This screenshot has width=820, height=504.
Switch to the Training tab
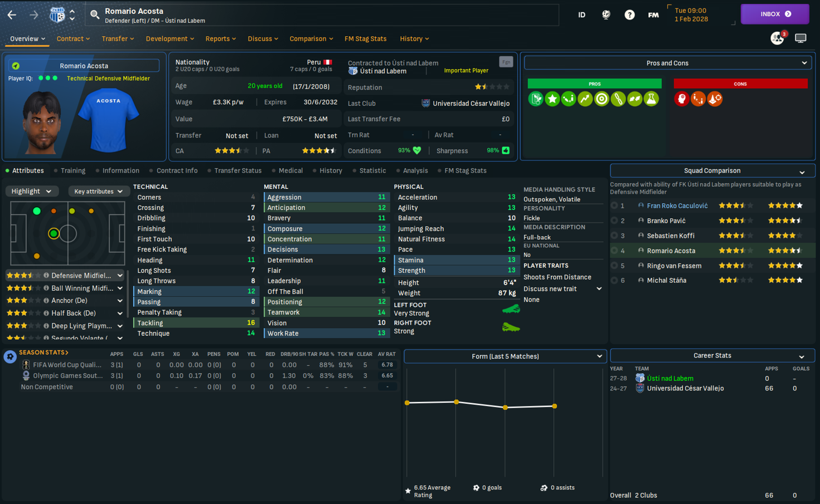(x=73, y=170)
